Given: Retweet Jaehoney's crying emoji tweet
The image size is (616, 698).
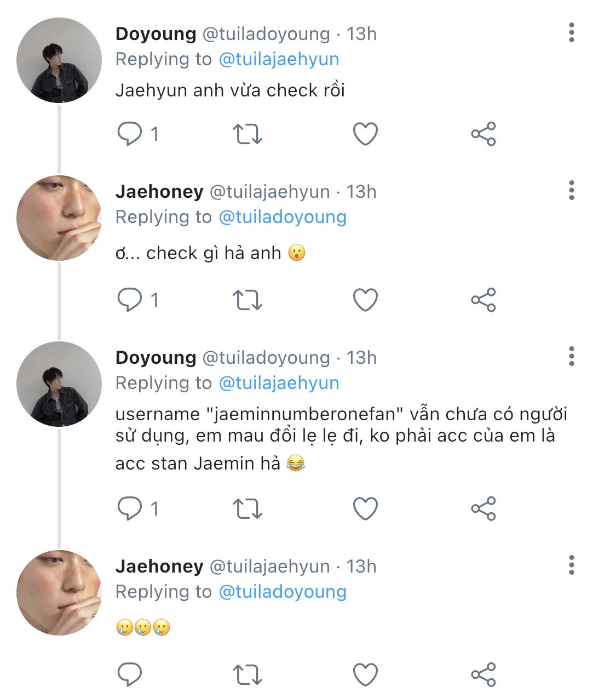Looking at the screenshot, I should pyautogui.click(x=247, y=674).
